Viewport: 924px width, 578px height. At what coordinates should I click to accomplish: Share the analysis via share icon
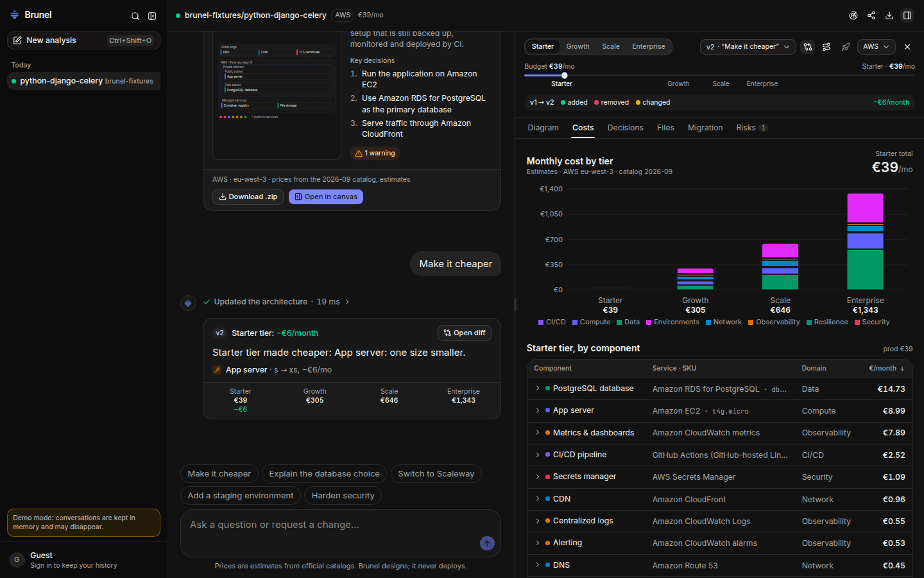[x=871, y=15]
